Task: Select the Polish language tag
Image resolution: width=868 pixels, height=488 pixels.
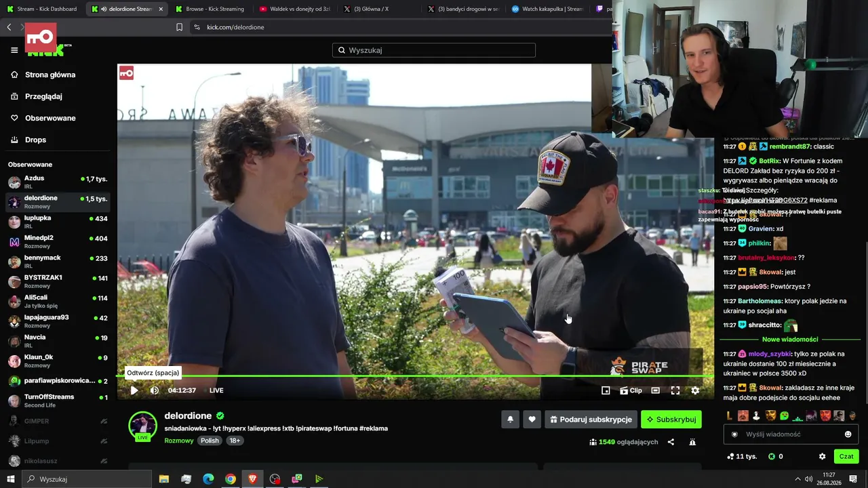Action: pyautogui.click(x=210, y=441)
